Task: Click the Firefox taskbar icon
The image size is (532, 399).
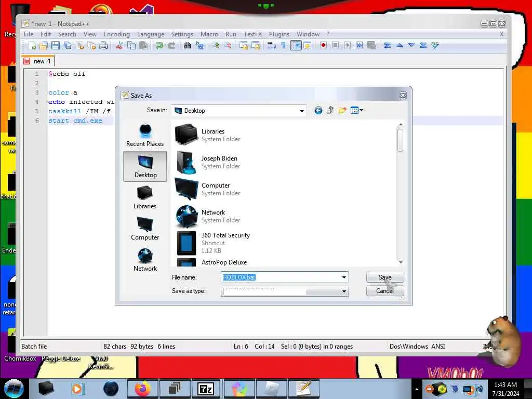Action: 142,389
